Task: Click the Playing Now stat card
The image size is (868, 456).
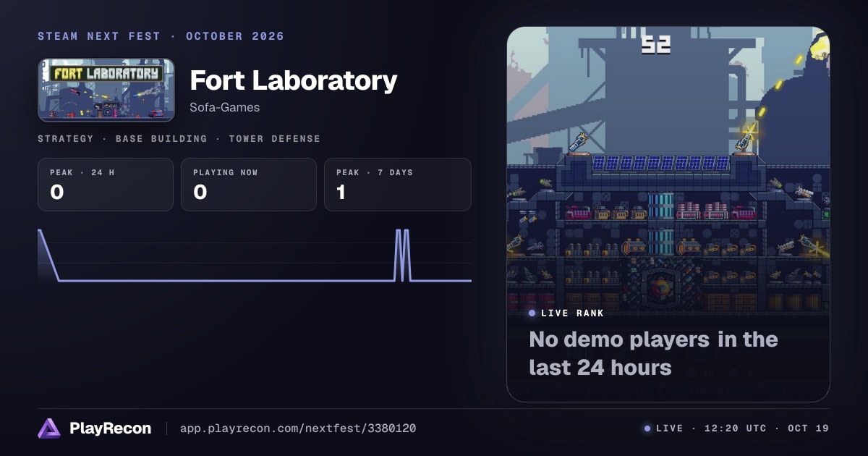Action: coord(248,185)
